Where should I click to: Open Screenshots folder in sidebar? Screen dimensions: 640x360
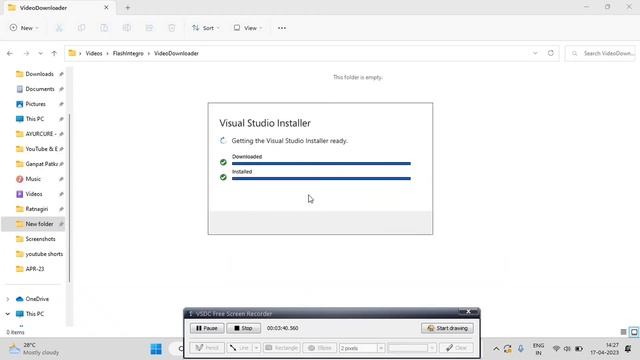click(35, 239)
